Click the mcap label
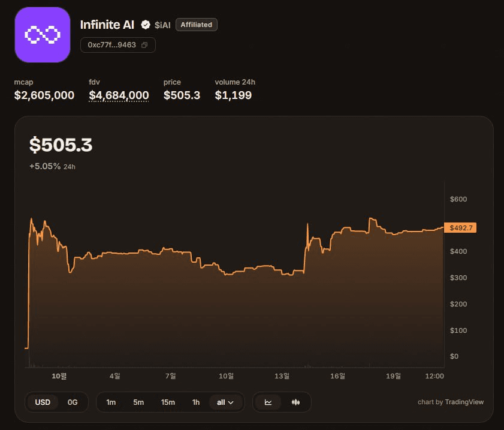This screenshot has width=504, height=430. [23, 82]
